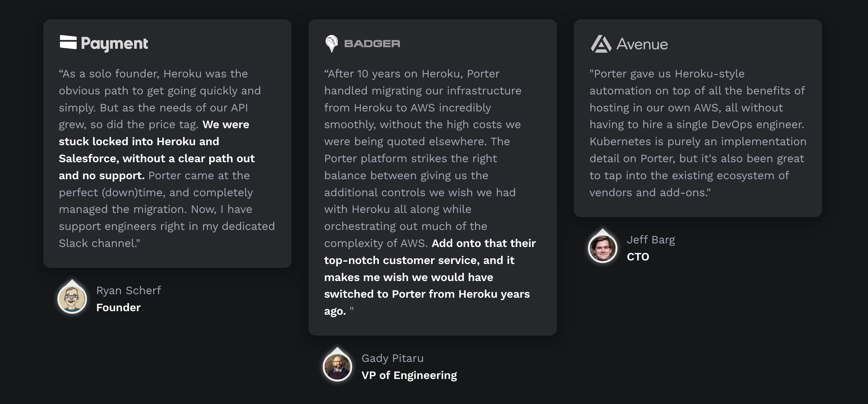Click the Payment card logo icon
Screen dimensions: 868x404
tap(68, 42)
